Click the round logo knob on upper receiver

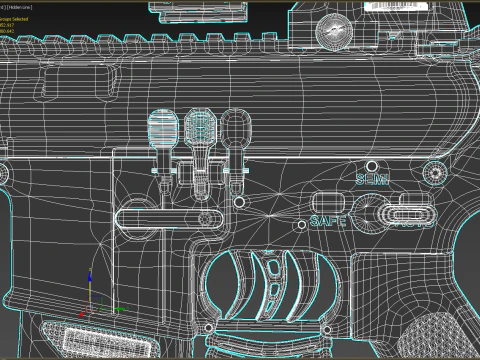coord(334,32)
